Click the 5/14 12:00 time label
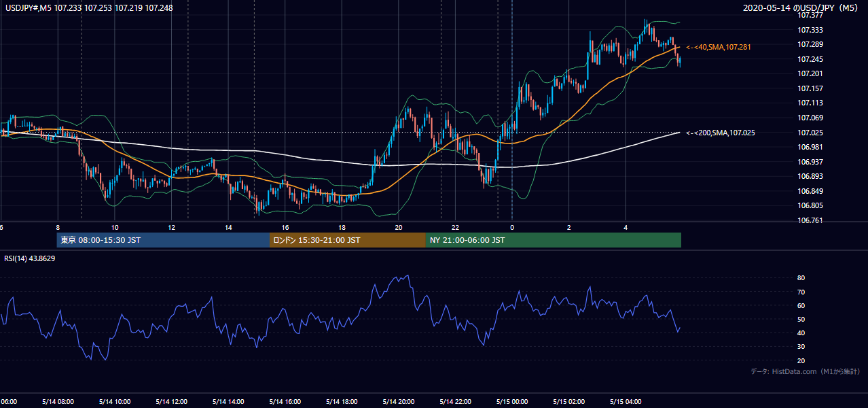 point(171,401)
